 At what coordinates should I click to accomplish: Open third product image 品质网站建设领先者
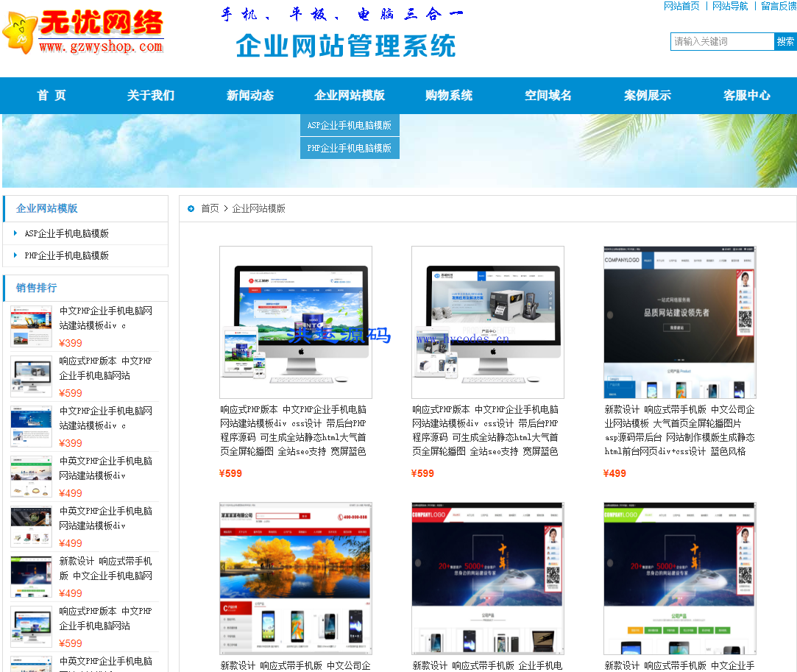tap(680, 322)
